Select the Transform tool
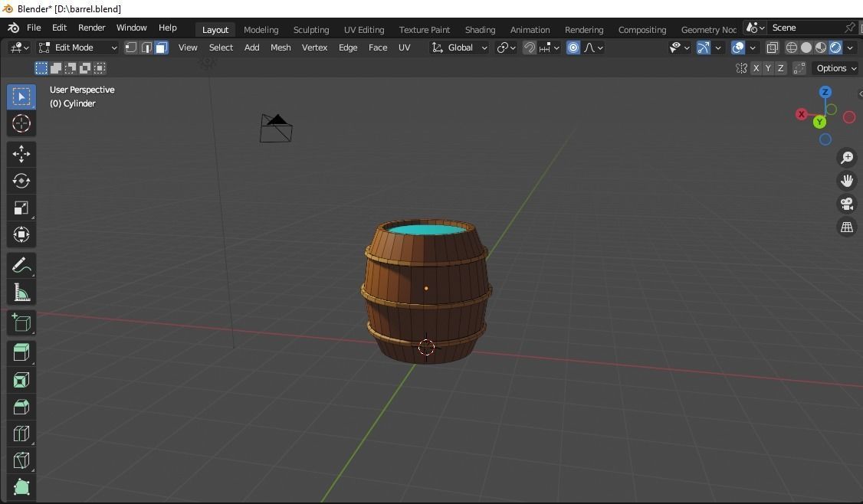Image resolution: width=863 pixels, height=504 pixels. tap(21, 234)
